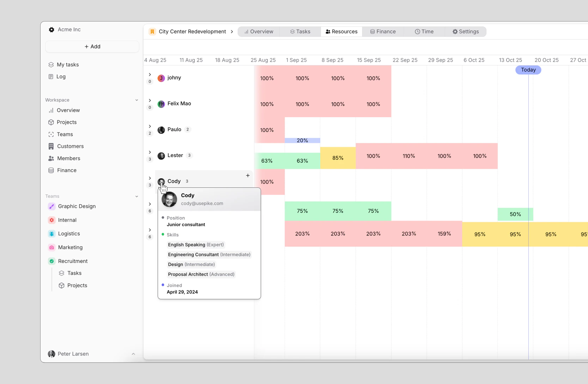Click the Marketing team icon
The width and height of the screenshot is (588, 384).
[x=51, y=247]
